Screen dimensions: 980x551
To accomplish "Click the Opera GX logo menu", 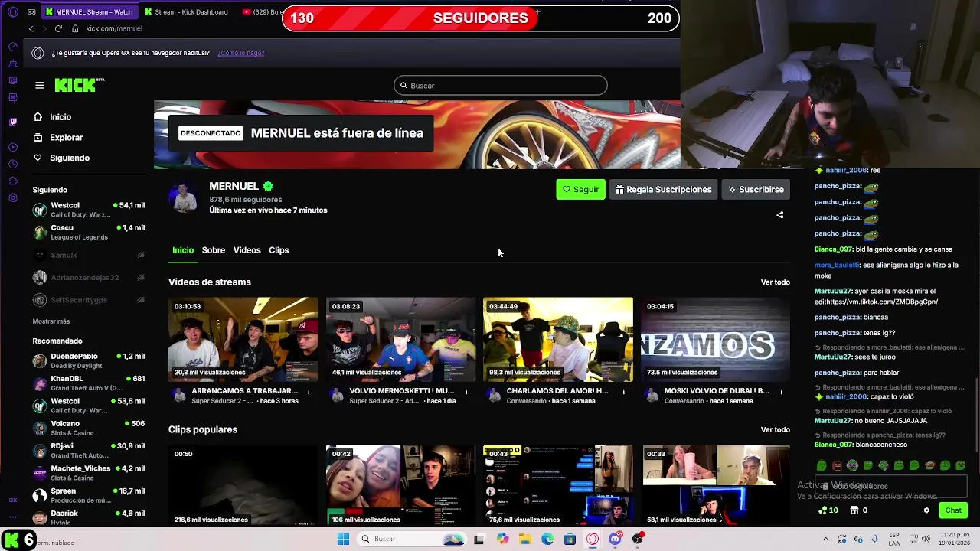I will click(12, 12).
